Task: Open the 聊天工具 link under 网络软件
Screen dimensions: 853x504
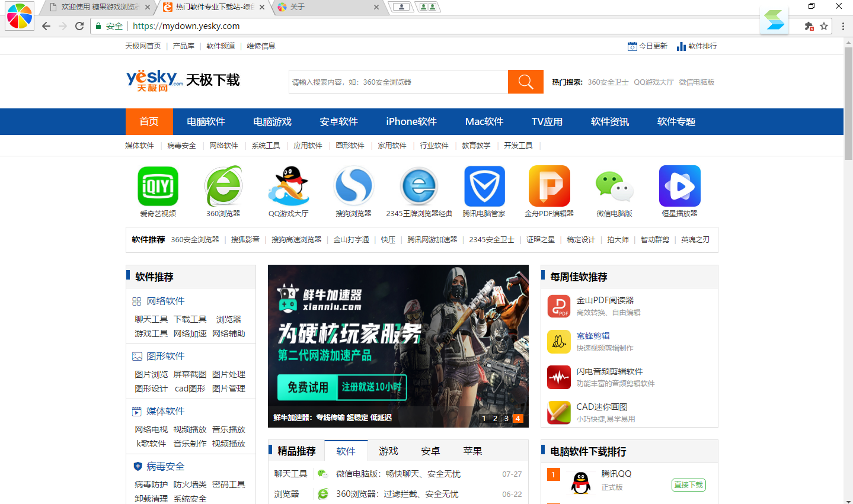Action: click(x=151, y=319)
